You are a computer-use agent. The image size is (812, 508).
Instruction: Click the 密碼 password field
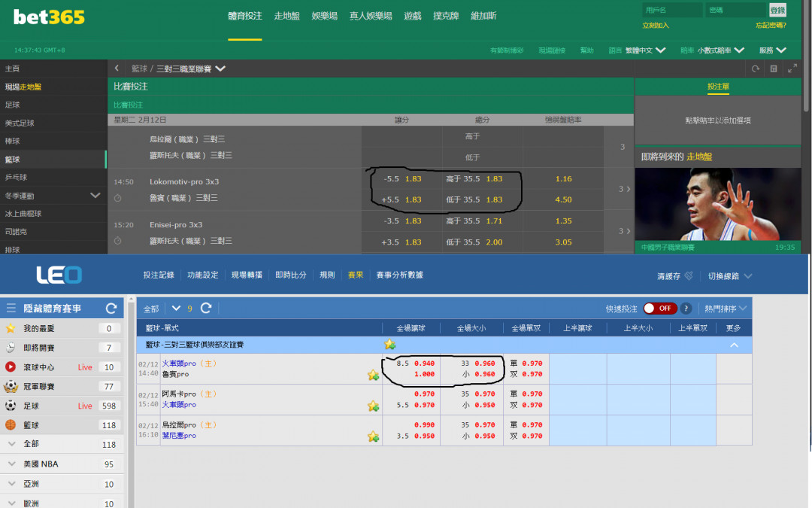(735, 10)
